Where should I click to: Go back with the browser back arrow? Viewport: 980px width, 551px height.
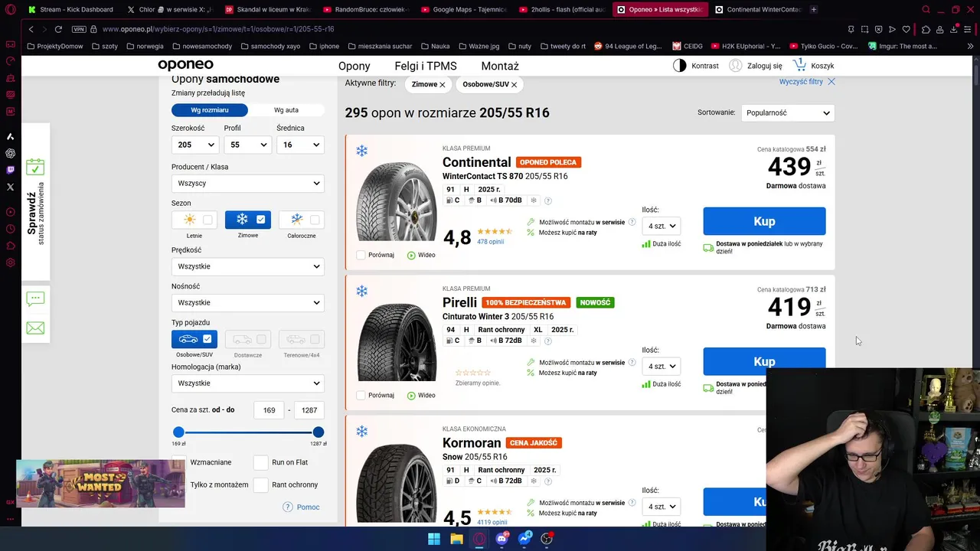pyautogui.click(x=31, y=29)
